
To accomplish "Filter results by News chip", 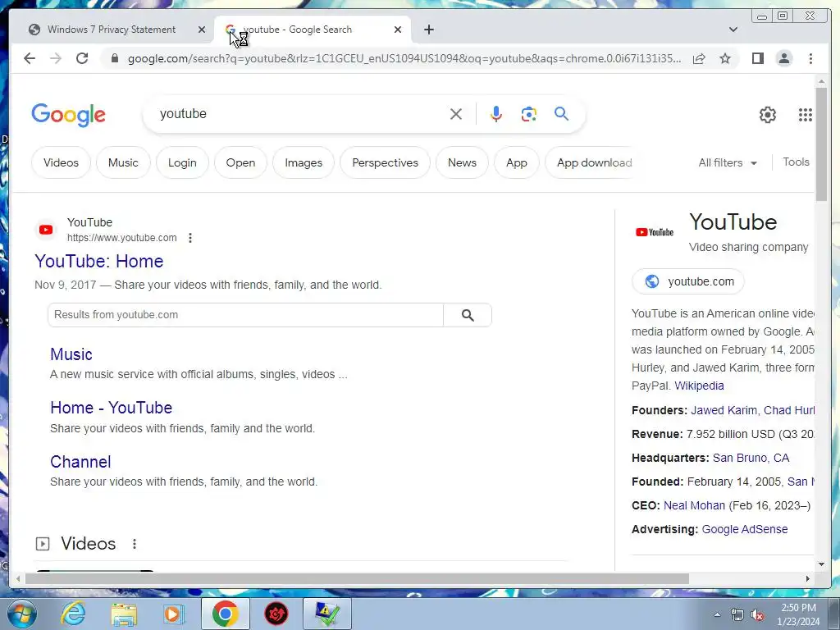I will coord(463,163).
